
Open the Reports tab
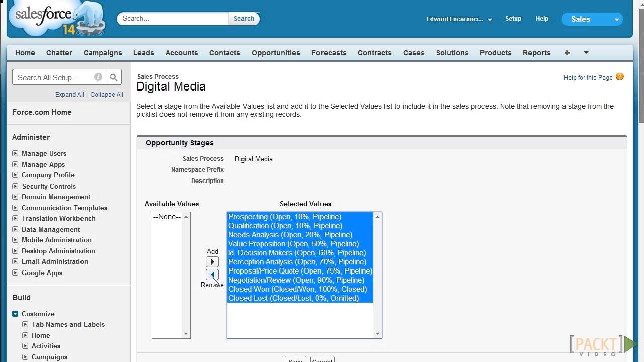tap(537, 53)
